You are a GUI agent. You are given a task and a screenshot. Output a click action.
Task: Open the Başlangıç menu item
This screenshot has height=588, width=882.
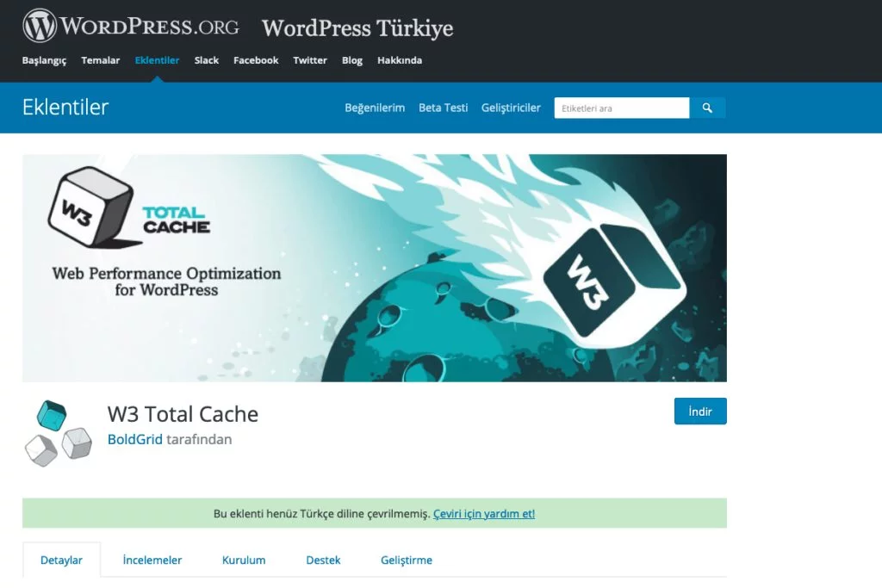tap(44, 60)
